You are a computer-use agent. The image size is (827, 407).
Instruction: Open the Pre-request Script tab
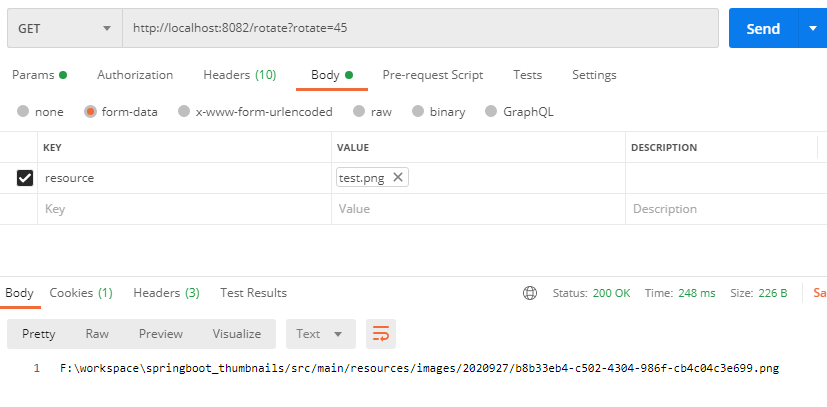pyautogui.click(x=432, y=75)
